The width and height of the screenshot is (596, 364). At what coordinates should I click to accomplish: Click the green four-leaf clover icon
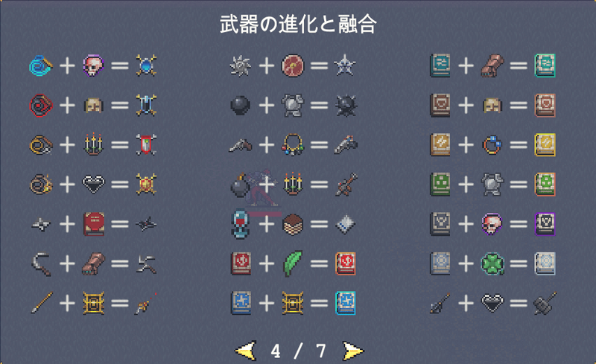(492, 264)
